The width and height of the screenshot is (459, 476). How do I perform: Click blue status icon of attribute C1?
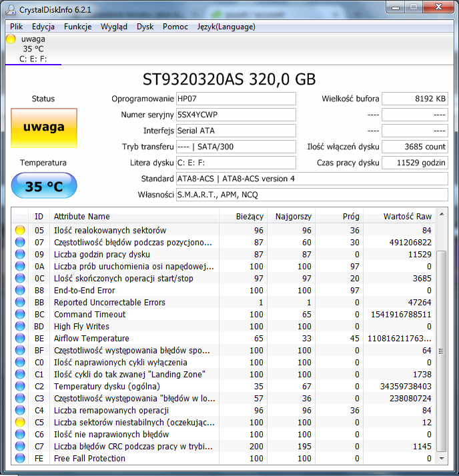20,374
